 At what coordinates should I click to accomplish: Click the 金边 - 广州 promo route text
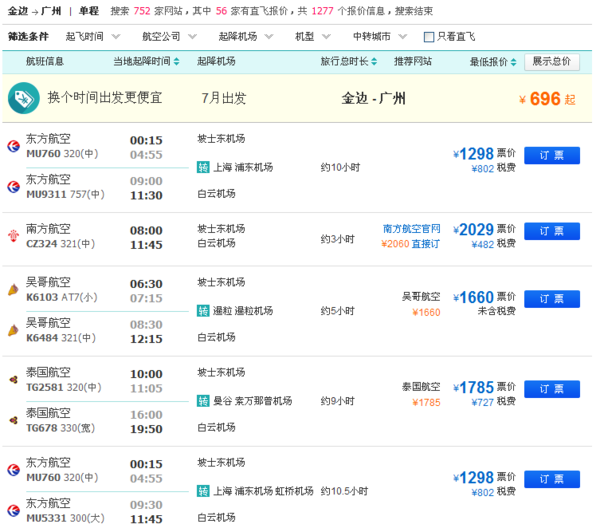(x=373, y=98)
